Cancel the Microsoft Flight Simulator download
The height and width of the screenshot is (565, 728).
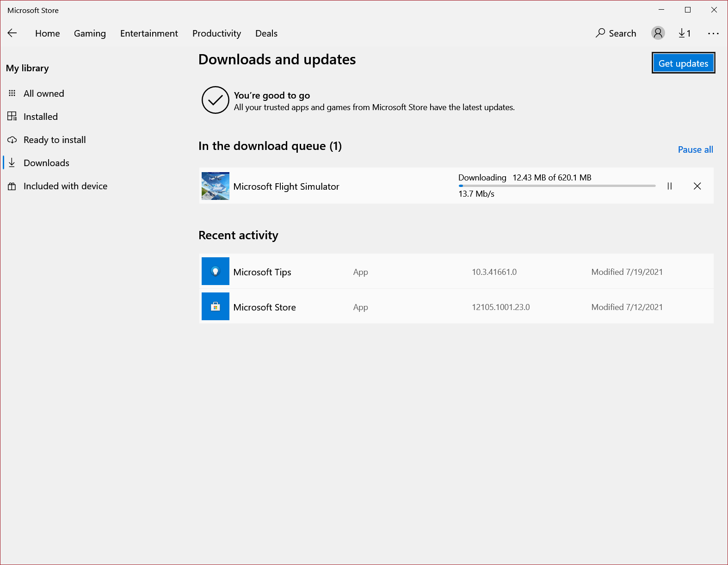697,186
